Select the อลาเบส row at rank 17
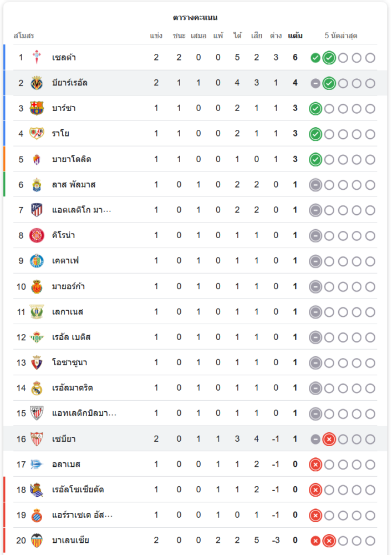 pos(166,464)
